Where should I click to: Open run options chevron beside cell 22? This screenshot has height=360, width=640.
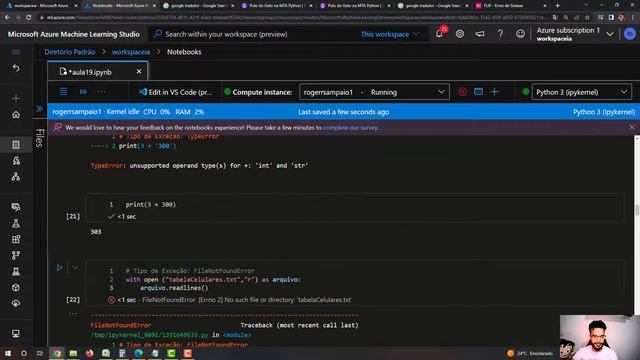(75, 268)
